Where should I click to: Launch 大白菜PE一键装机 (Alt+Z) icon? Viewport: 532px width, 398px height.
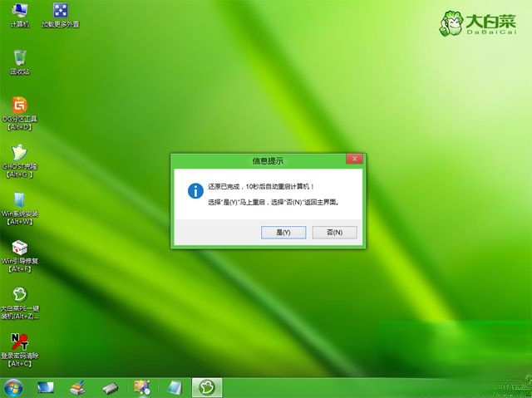click(x=20, y=303)
